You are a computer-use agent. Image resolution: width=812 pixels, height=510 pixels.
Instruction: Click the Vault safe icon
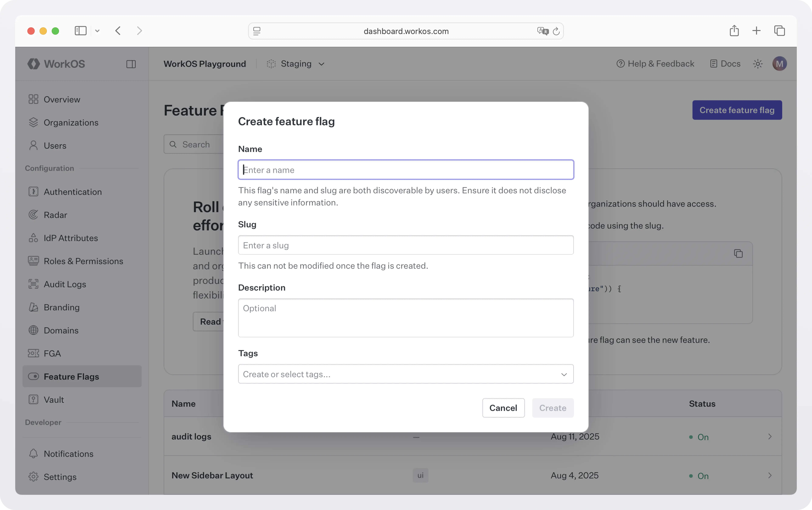[33, 399]
